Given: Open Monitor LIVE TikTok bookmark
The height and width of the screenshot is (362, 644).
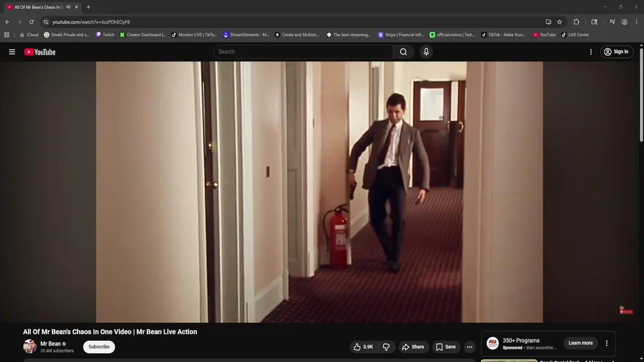Looking at the screenshot, I should click(x=194, y=35).
